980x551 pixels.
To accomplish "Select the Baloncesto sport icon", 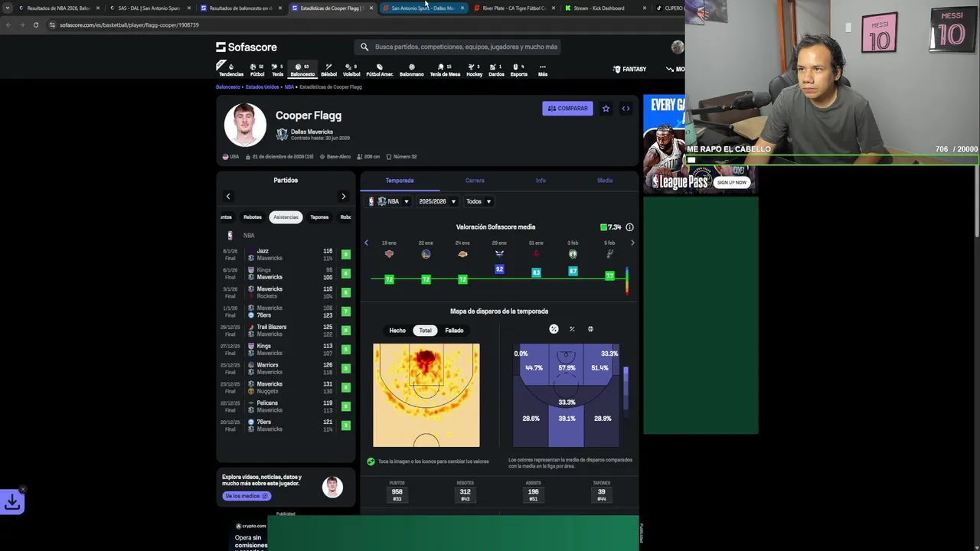I will click(x=302, y=70).
